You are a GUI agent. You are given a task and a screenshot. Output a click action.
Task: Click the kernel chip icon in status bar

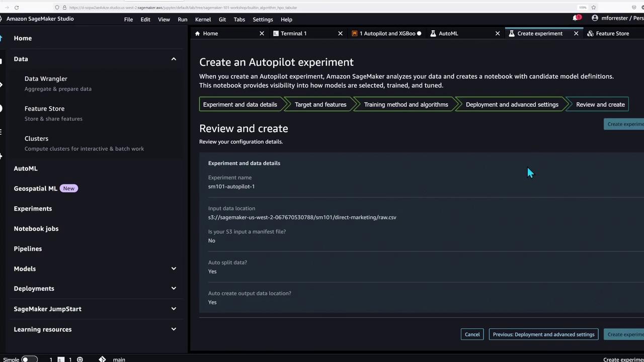79,359
